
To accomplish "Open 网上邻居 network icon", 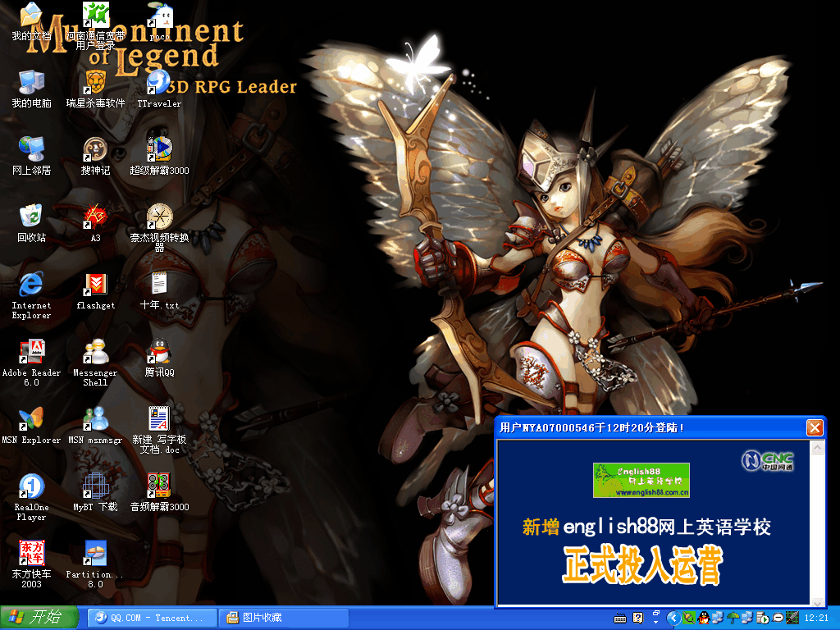I will pyautogui.click(x=31, y=157).
